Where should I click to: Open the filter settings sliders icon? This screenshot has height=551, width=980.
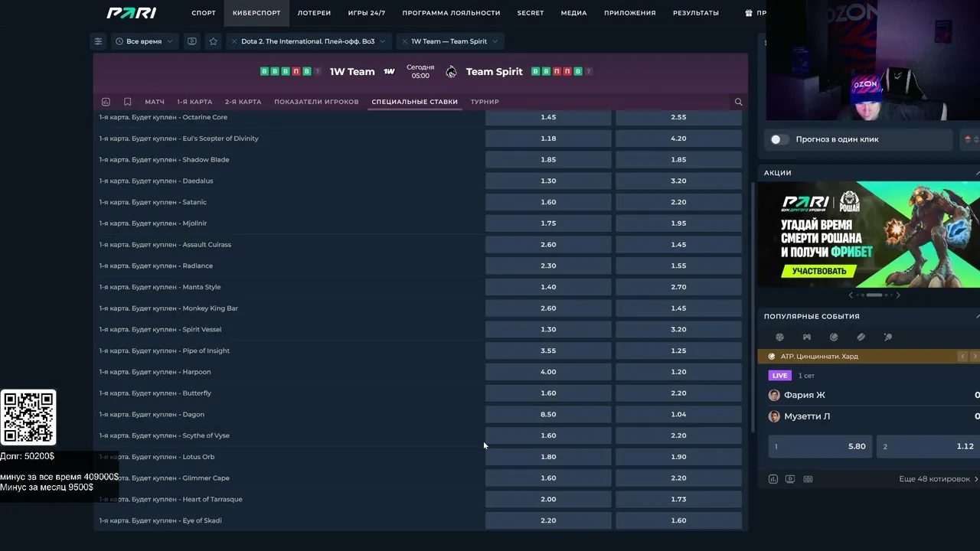pos(98,41)
